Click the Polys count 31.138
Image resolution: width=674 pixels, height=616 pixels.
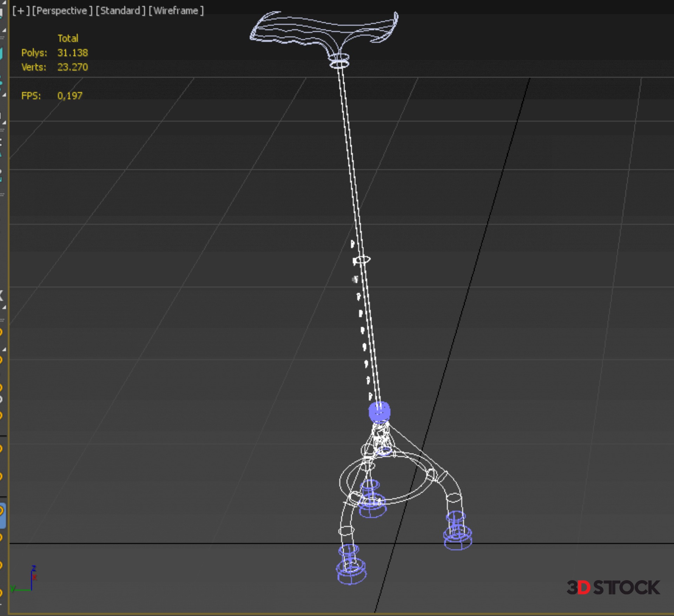(x=73, y=53)
